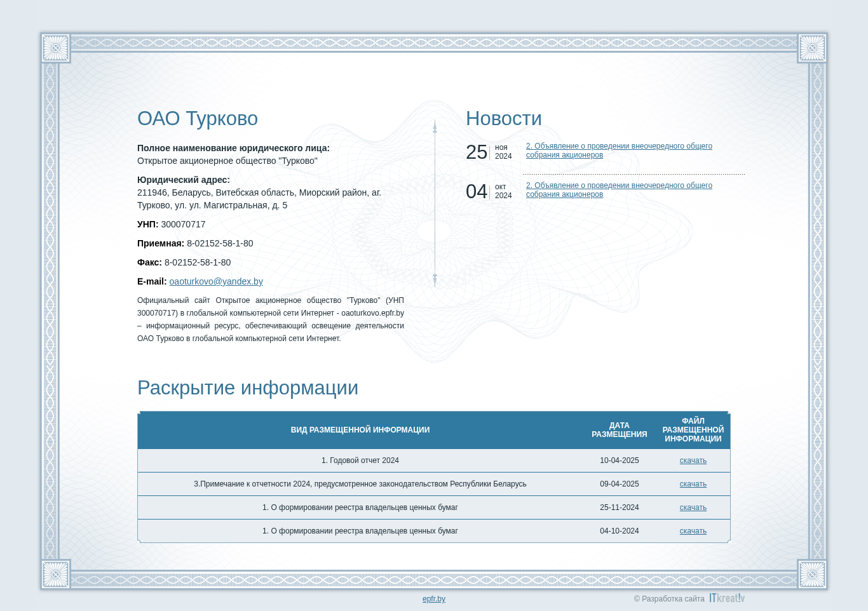
Task: Click the 3.Примечание к отчетности 2024 cell
Action: coord(360,484)
